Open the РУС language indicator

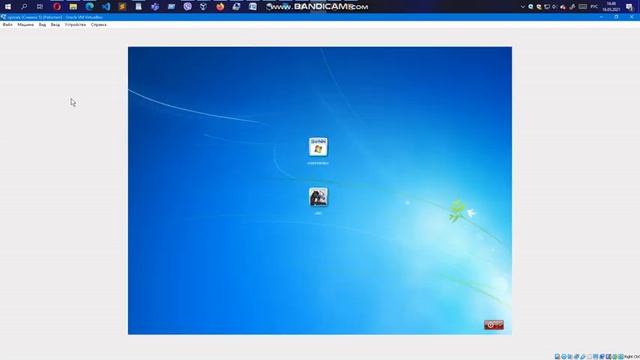pos(594,7)
